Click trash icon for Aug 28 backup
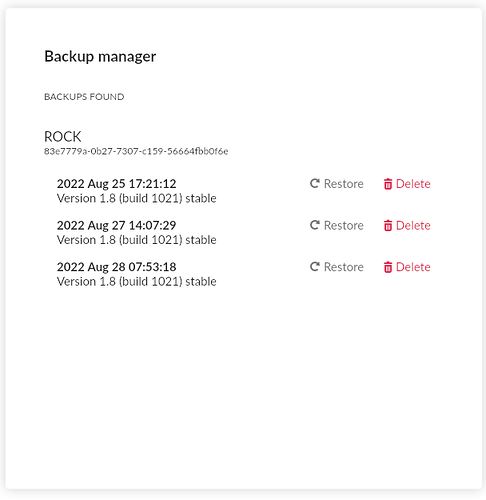This screenshot has width=486, height=500. pos(388,267)
